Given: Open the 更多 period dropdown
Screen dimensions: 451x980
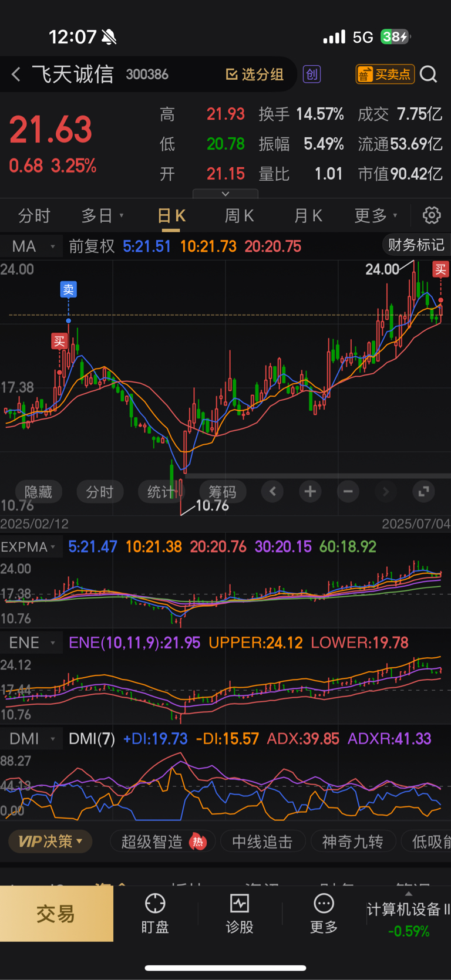Looking at the screenshot, I should [376, 216].
